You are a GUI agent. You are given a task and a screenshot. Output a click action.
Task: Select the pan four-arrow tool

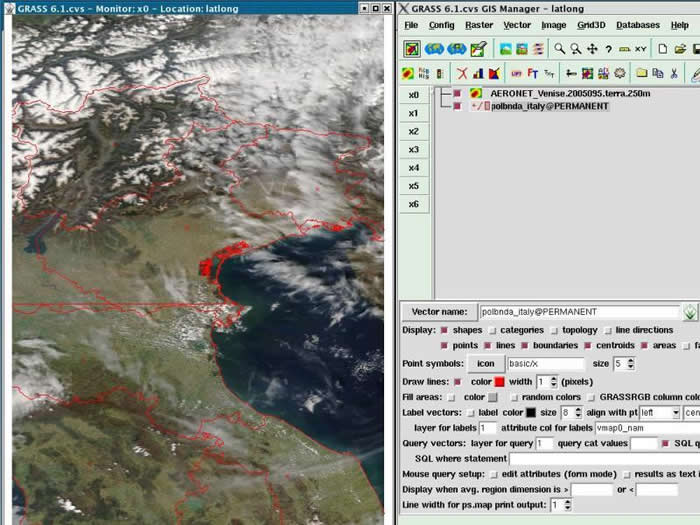click(592, 49)
